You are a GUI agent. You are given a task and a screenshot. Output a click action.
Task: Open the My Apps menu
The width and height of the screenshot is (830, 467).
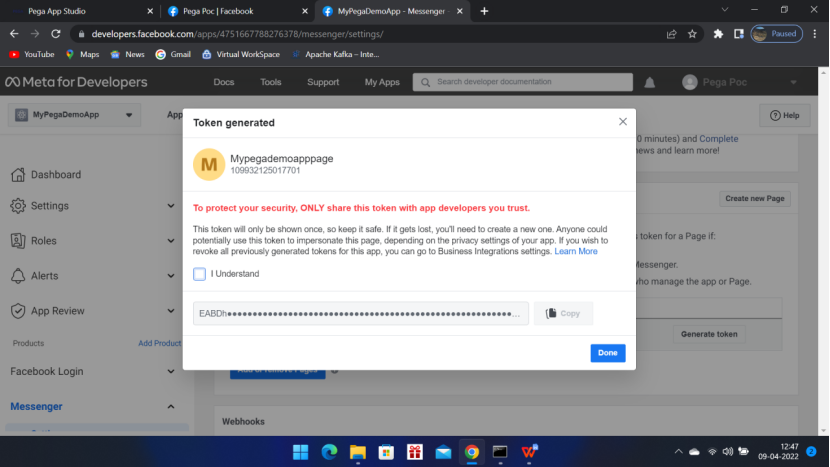[x=382, y=82]
